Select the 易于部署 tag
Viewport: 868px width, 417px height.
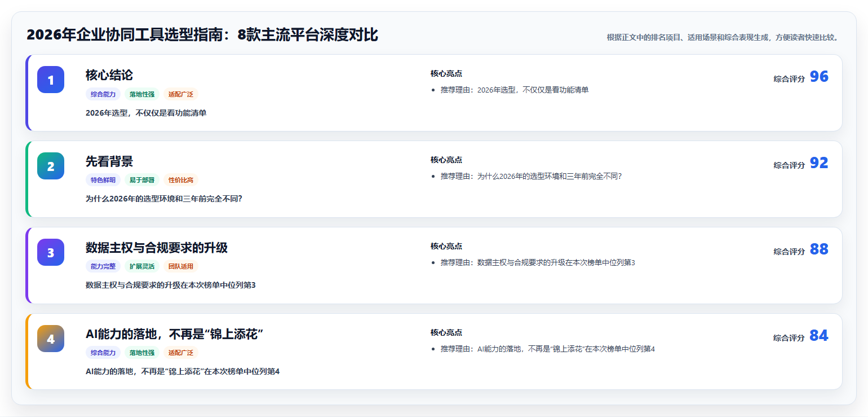(142, 180)
